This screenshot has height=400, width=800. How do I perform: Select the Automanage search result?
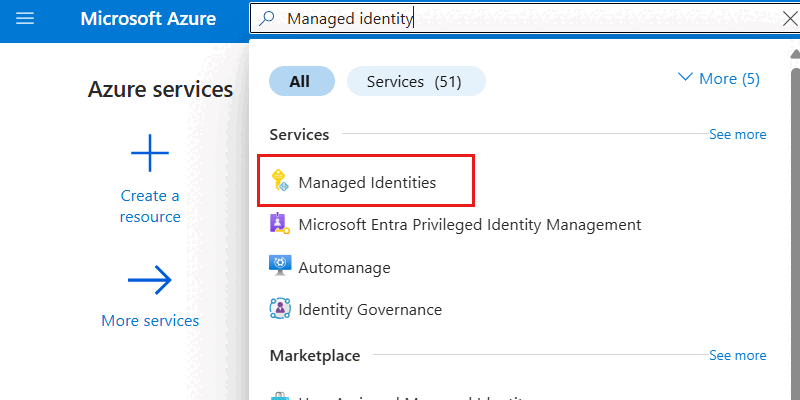[344, 267]
